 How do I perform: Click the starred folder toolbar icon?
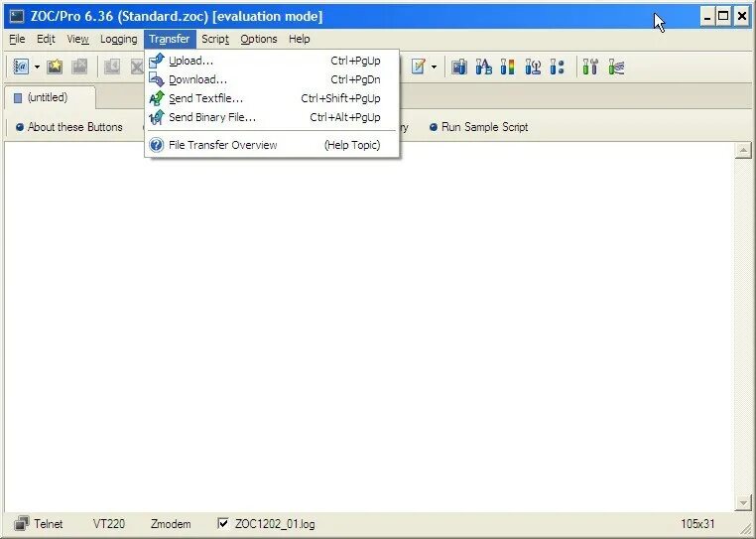pyautogui.click(x=55, y=67)
